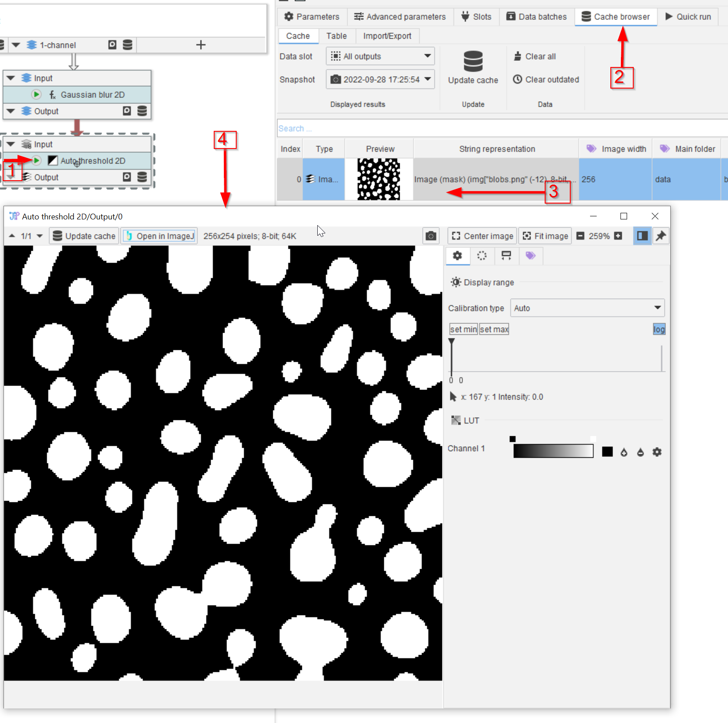Click the black Channel 1 color swatch

pos(607,452)
